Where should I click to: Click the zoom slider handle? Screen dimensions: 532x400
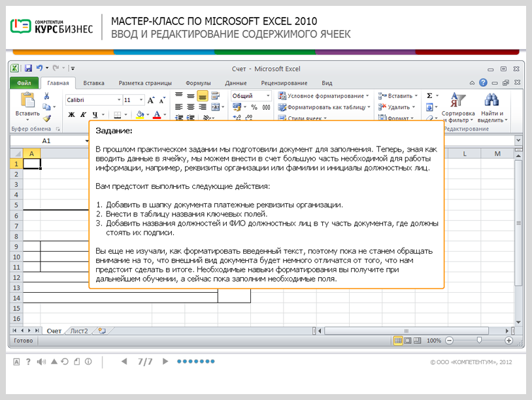pos(479,340)
